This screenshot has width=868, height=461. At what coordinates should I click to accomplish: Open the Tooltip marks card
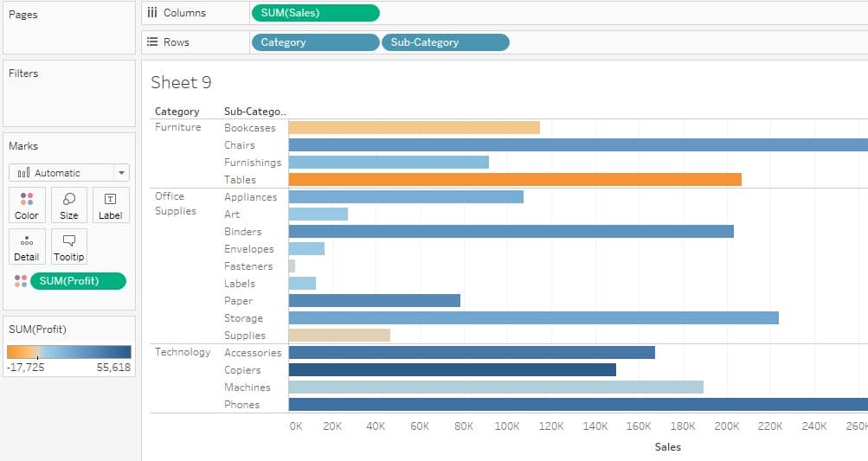[69, 247]
